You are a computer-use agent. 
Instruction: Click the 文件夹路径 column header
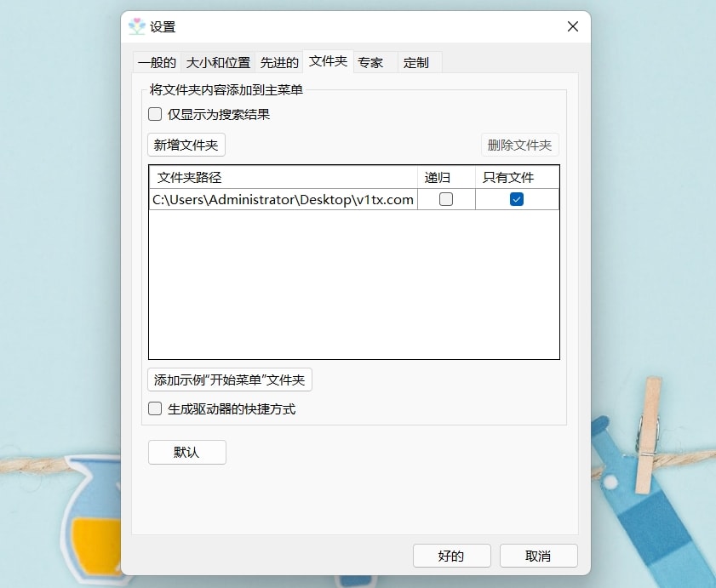coord(284,177)
